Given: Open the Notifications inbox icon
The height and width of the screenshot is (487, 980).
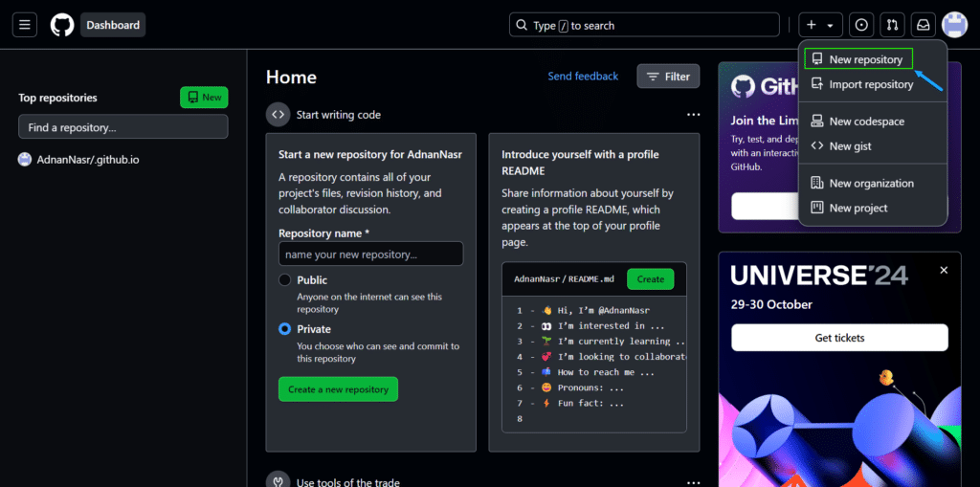Looking at the screenshot, I should coord(923,25).
